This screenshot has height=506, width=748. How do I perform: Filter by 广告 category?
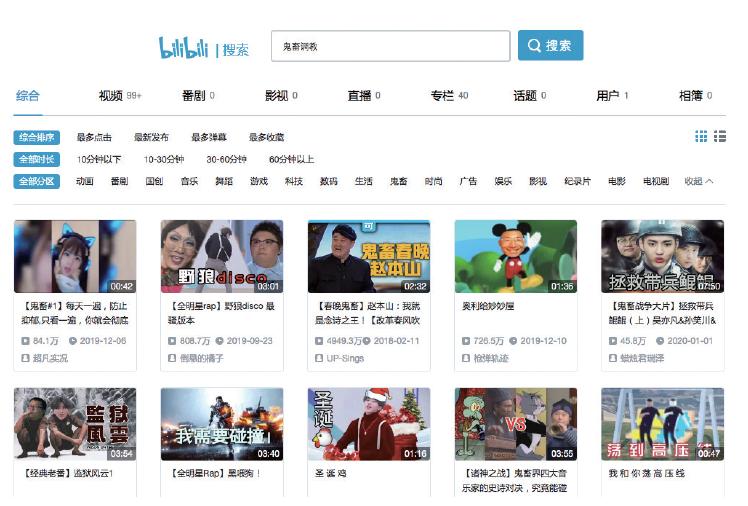click(468, 181)
